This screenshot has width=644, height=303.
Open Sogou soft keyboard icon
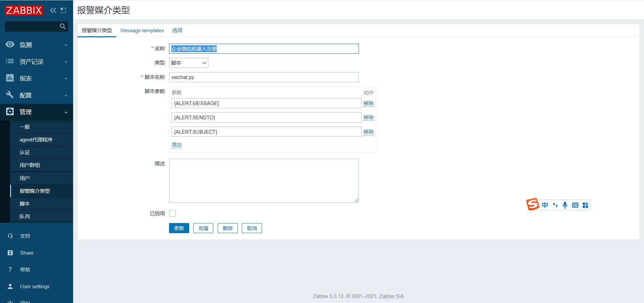pos(575,205)
